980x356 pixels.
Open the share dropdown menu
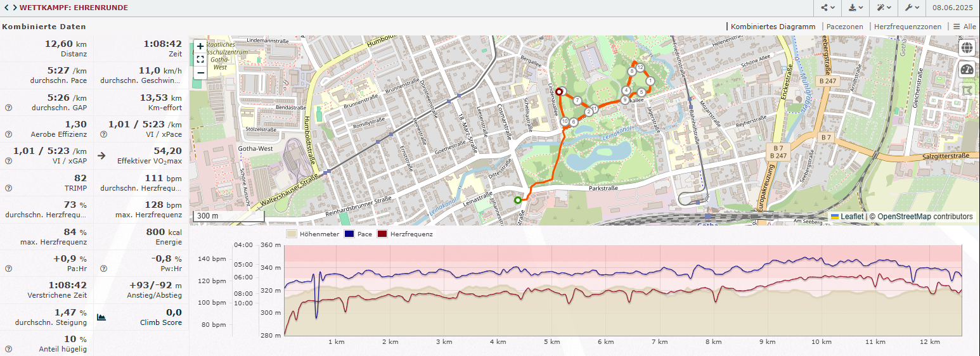click(828, 8)
